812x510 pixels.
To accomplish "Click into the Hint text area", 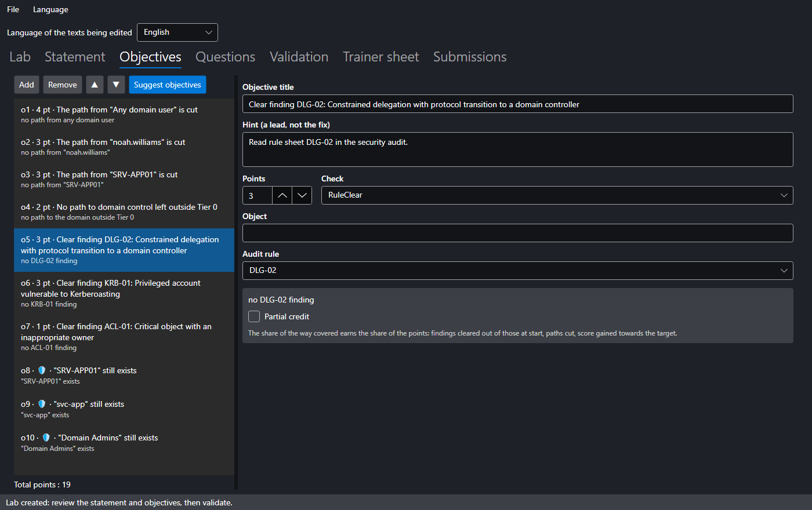I will pos(518,150).
